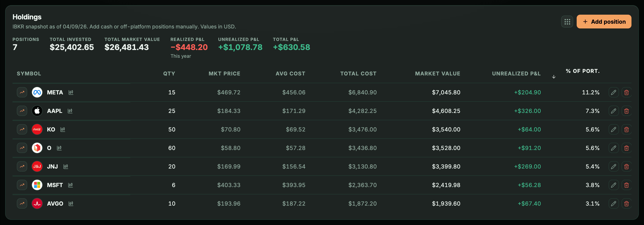The height and width of the screenshot is (225, 644).
Task: Click the Coca-Cola logo
Action: click(37, 129)
